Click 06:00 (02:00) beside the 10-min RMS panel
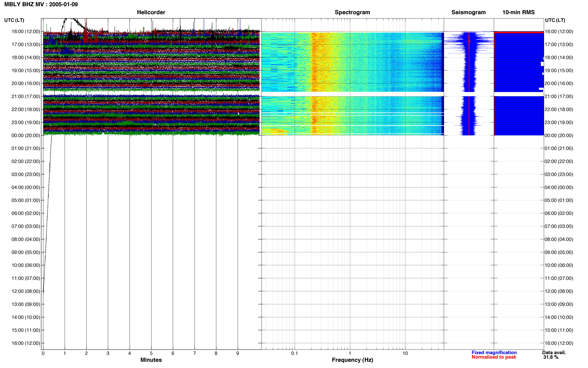This screenshot has width=588, height=368. [x=559, y=213]
